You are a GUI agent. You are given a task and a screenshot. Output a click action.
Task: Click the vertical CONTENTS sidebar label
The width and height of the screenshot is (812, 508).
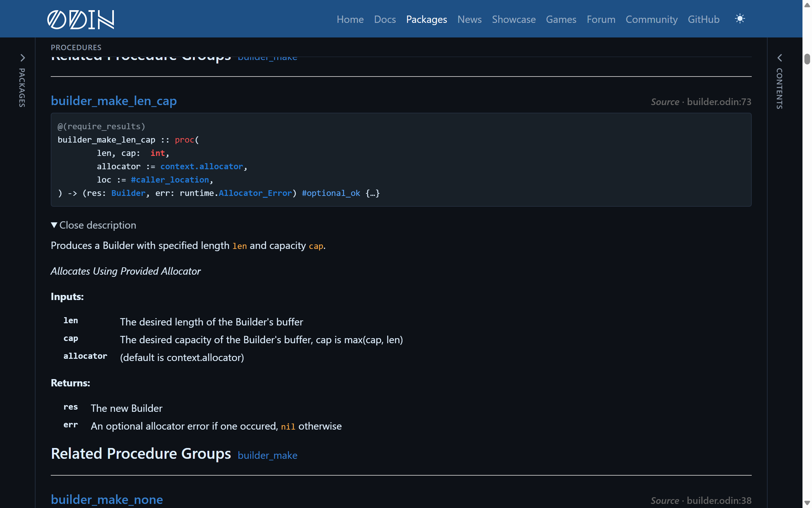coord(779,89)
